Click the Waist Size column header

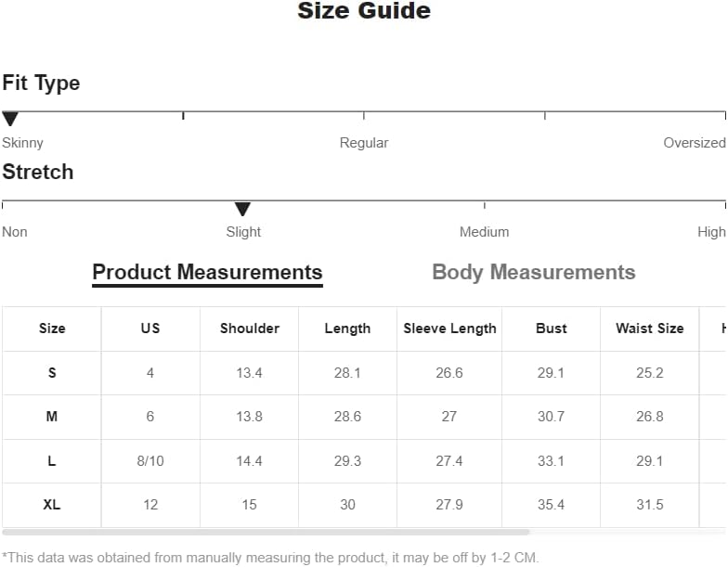tap(650, 329)
